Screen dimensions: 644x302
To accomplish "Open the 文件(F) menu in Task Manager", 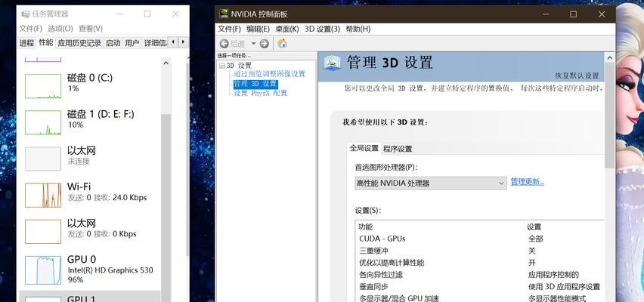I will coord(31,29).
